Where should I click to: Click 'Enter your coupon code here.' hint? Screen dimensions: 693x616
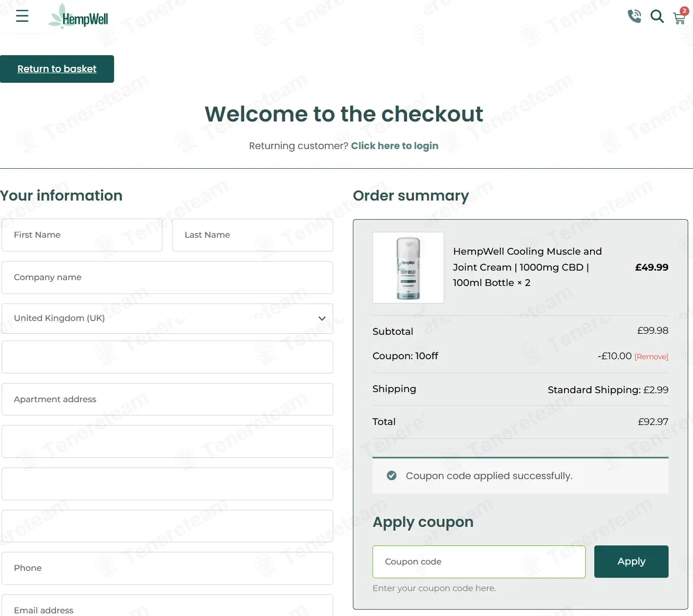pyautogui.click(x=434, y=588)
